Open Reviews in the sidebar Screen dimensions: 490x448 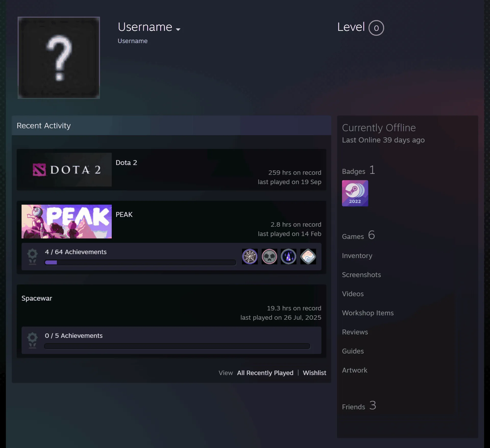pyautogui.click(x=355, y=332)
